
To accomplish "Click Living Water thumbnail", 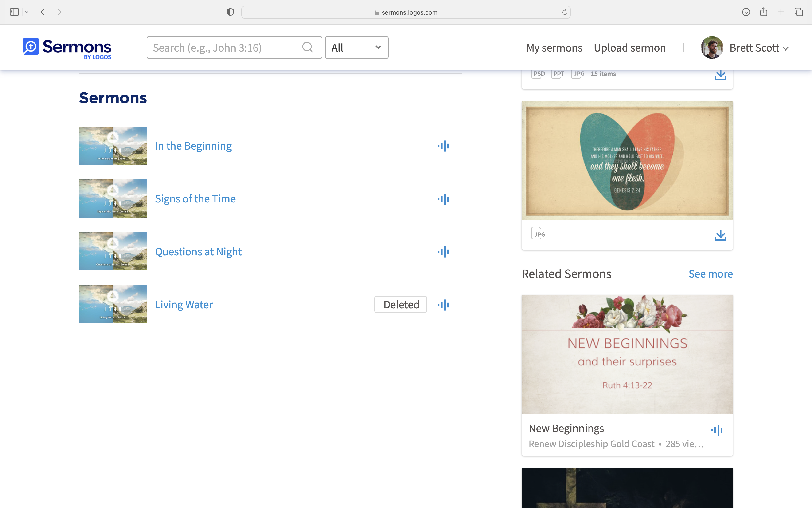I will [x=113, y=304].
